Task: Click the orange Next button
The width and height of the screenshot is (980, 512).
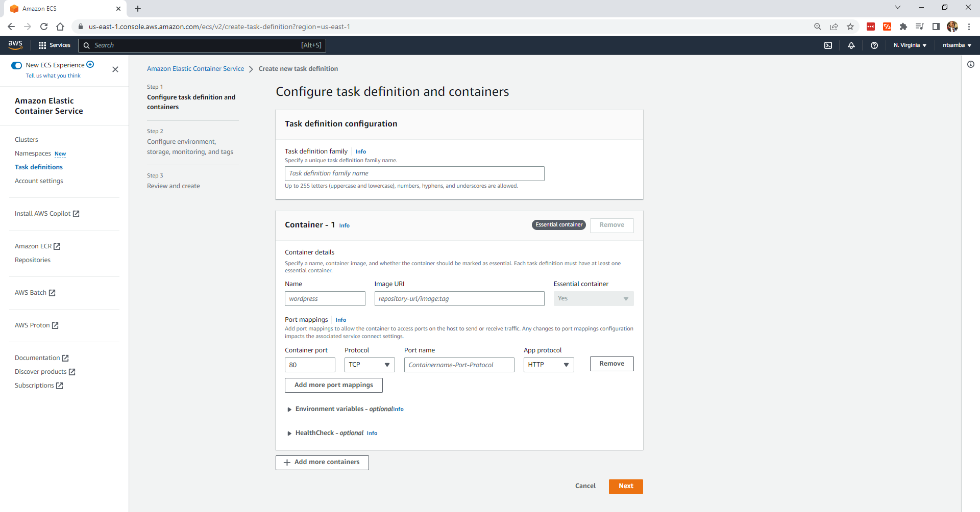Action: coord(626,487)
